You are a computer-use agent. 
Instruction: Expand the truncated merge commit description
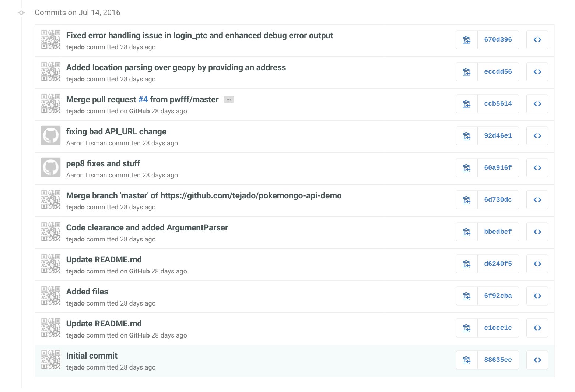229,99
